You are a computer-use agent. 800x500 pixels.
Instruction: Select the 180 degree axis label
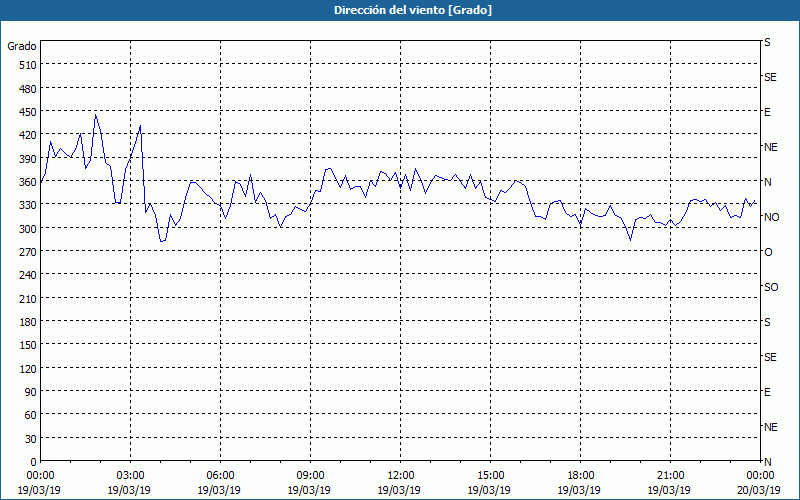(x=28, y=322)
